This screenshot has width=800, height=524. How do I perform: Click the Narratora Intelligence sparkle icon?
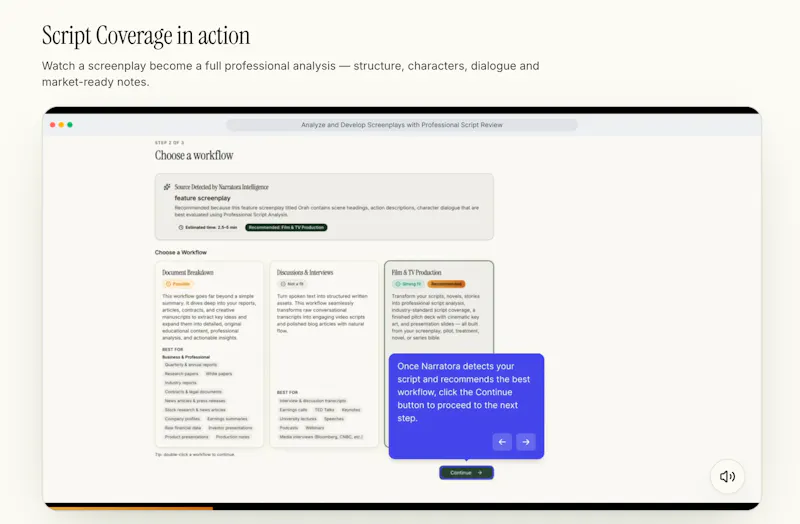tap(167, 187)
